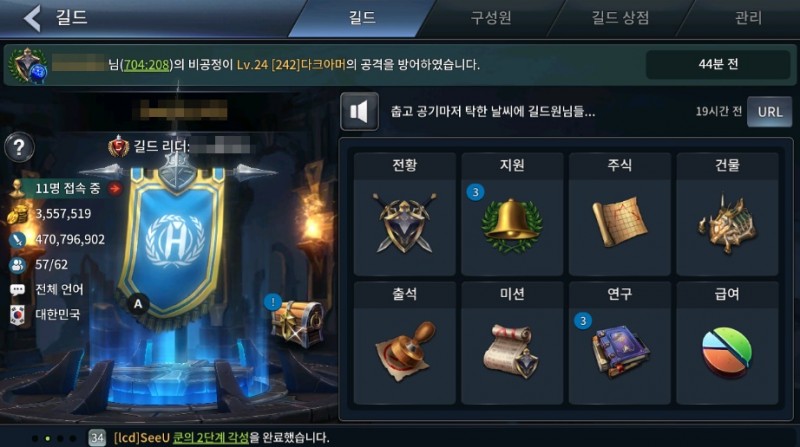The width and height of the screenshot is (800, 447).
Task: Open the 관리 tab
Action: coord(748,18)
